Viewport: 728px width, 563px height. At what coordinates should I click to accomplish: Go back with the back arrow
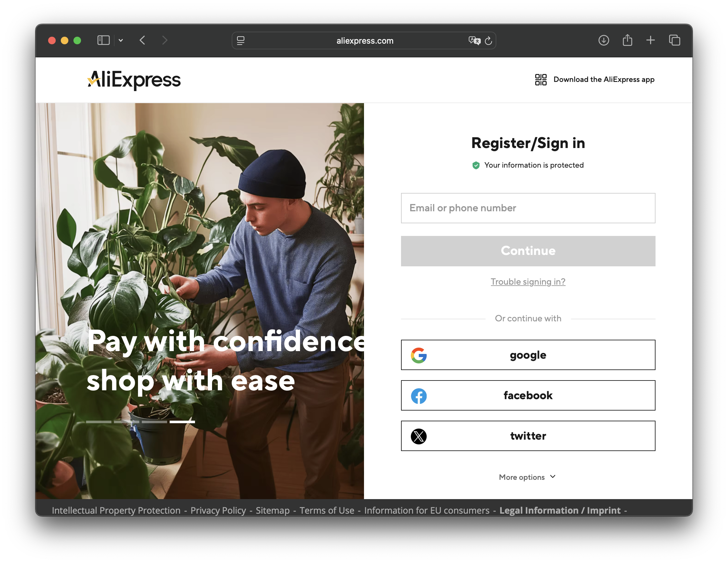tap(142, 40)
